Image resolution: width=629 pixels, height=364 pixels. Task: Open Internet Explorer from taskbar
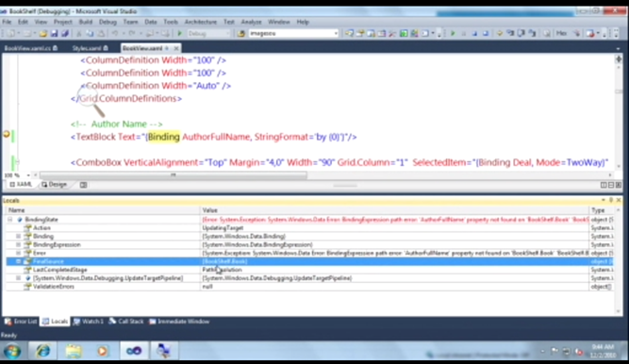click(x=43, y=351)
